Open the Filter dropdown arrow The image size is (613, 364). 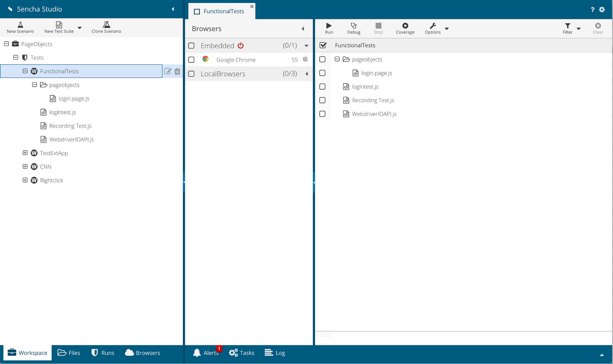coord(579,28)
